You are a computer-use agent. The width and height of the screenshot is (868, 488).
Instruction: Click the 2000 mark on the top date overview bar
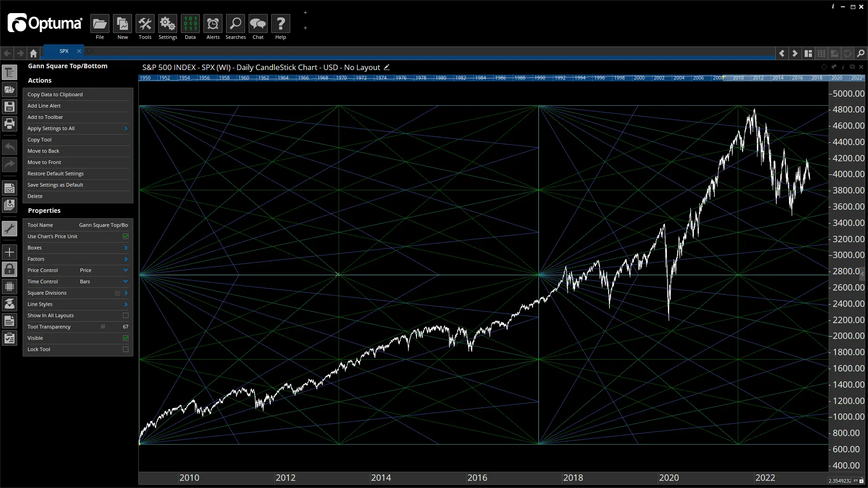pyautogui.click(x=639, y=78)
